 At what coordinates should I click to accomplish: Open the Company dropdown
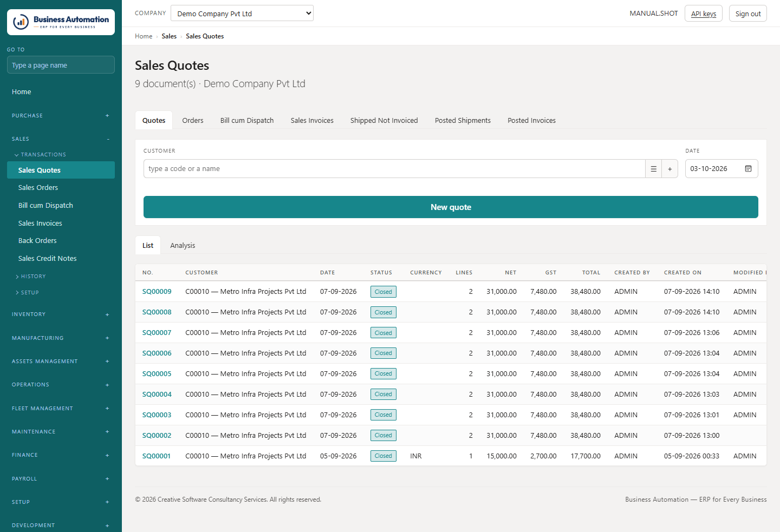(x=242, y=14)
